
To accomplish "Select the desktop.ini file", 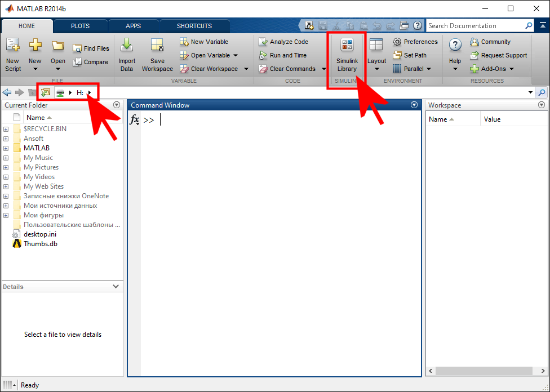I will click(x=40, y=234).
